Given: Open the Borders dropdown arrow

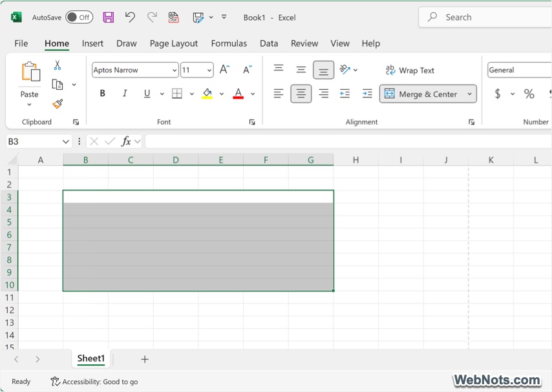Looking at the screenshot, I should 192,94.
